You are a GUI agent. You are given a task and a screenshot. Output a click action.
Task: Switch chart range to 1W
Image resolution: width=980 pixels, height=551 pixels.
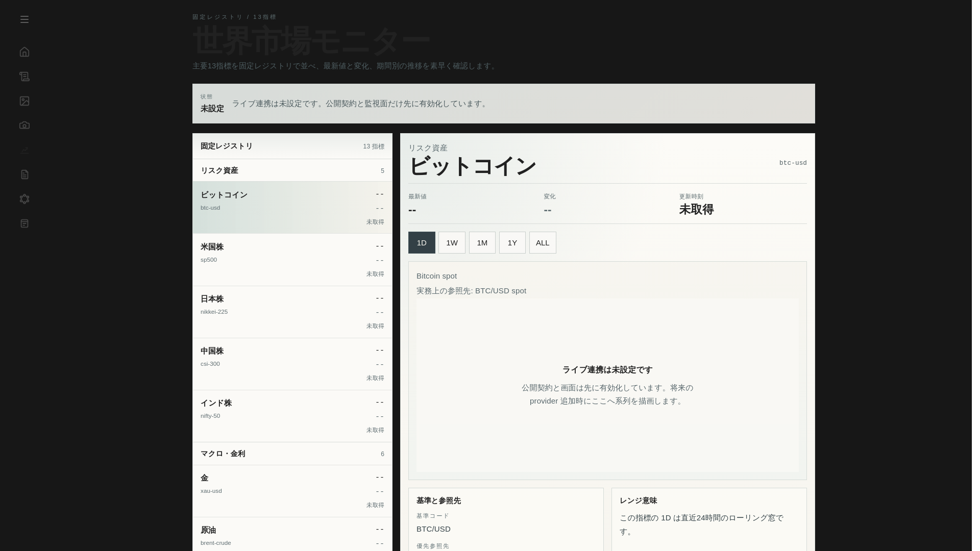(452, 243)
